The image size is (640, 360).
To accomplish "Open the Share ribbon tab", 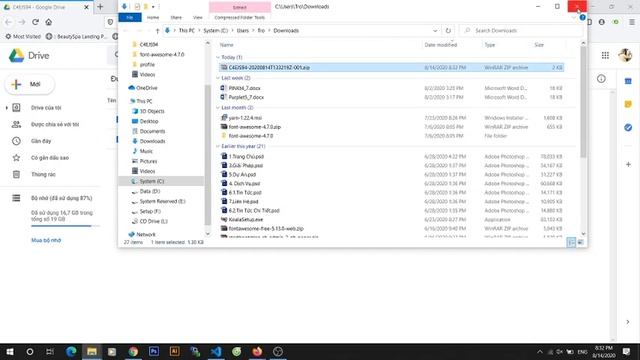I will [176, 18].
